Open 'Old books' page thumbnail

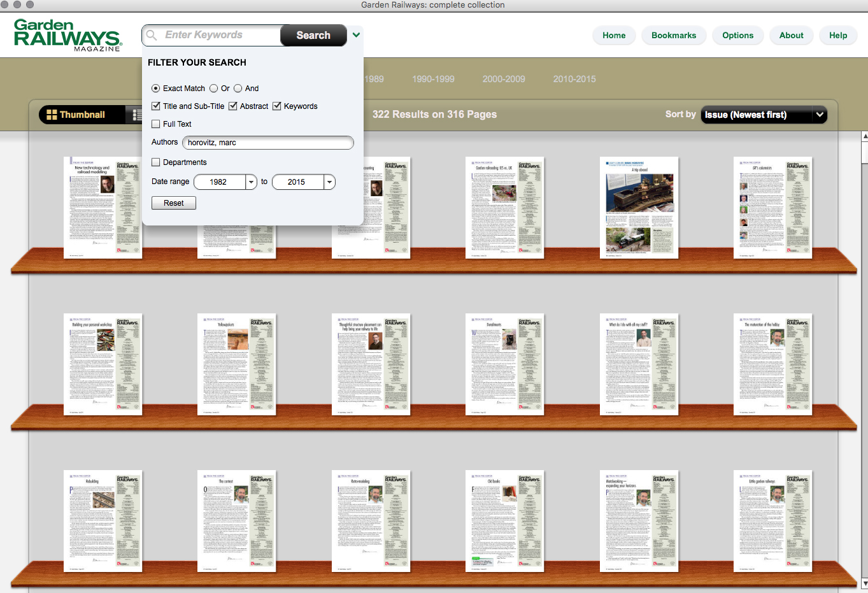[504, 521]
